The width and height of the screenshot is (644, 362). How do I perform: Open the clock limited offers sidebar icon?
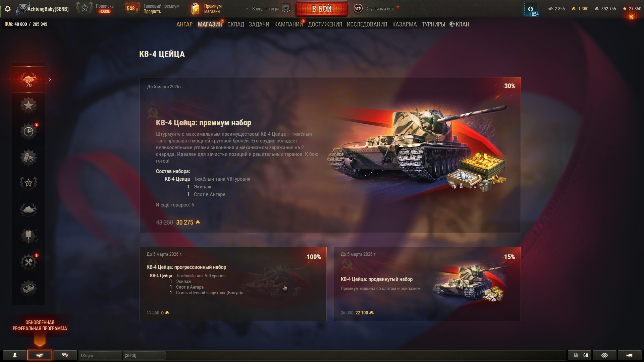click(29, 131)
